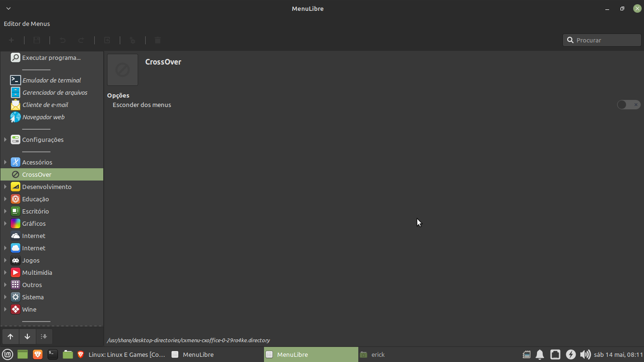Click the .directory file path in the status bar
Screen dimensions: 644x362
pyautogui.click(x=189, y=340)
